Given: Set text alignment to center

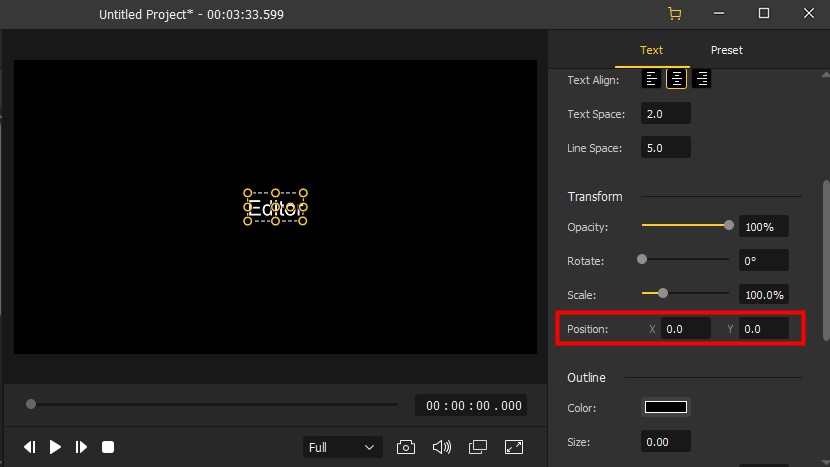Looking at the screenshot, I should pyautogui.click(x=677, y=79).
